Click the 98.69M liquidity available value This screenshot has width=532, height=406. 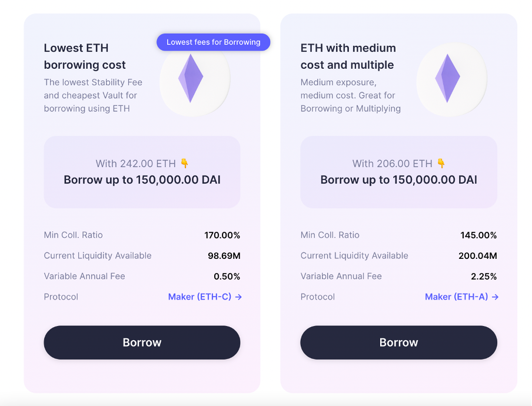(x=224, y=256)
